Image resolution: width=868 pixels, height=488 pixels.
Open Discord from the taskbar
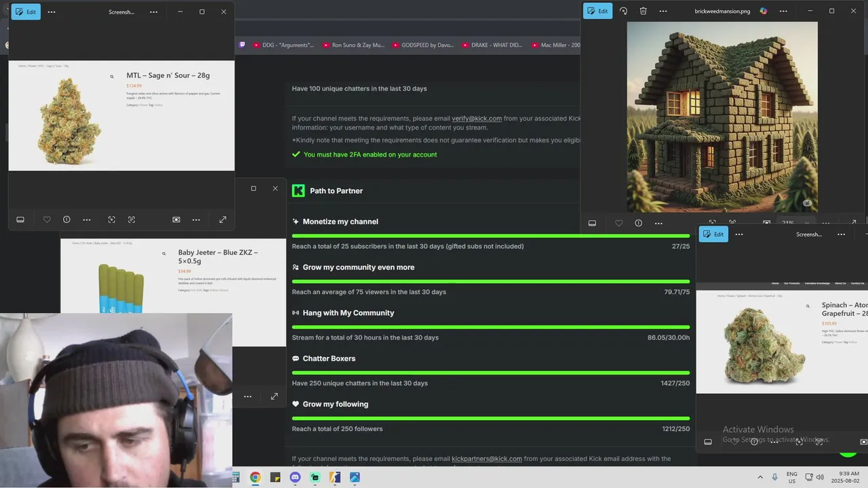[295, 477]
